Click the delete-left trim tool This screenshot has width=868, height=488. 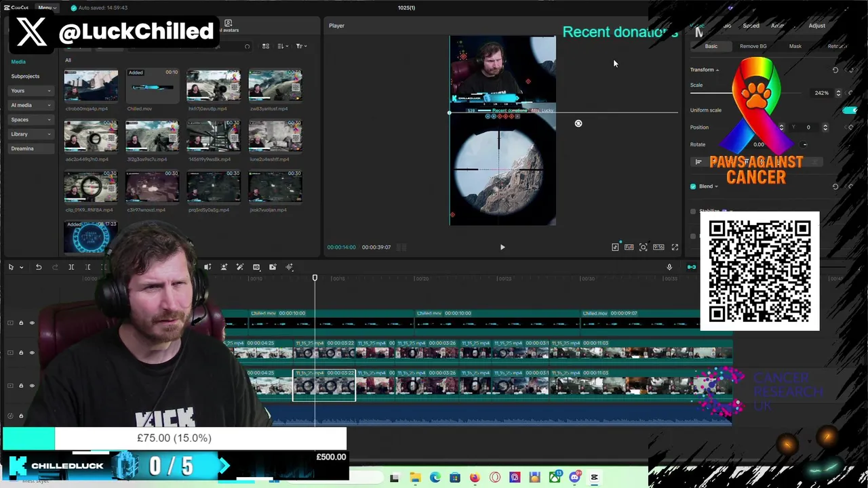pyautogui.click(x=88, y=267)
